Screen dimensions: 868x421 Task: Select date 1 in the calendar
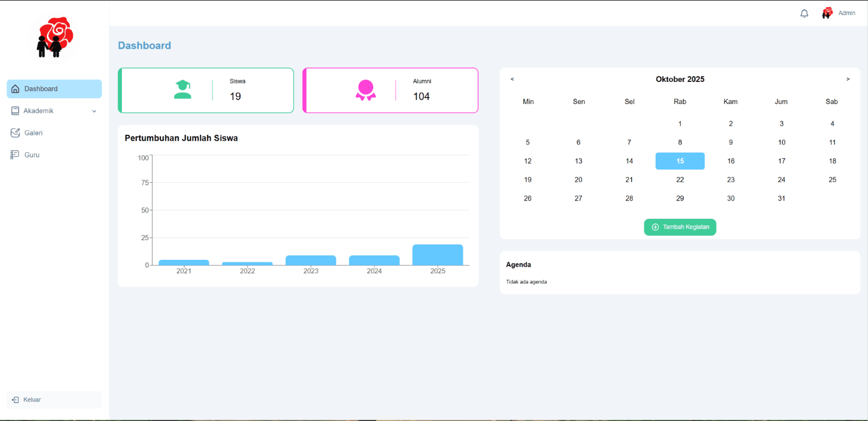coord(680,123)
